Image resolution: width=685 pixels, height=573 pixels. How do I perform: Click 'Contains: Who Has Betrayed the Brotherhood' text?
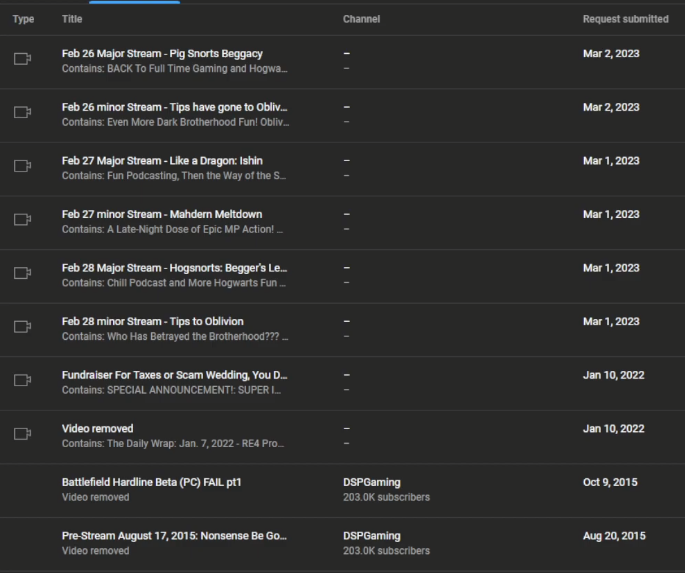pyautogui.click(x=175, y=336)
